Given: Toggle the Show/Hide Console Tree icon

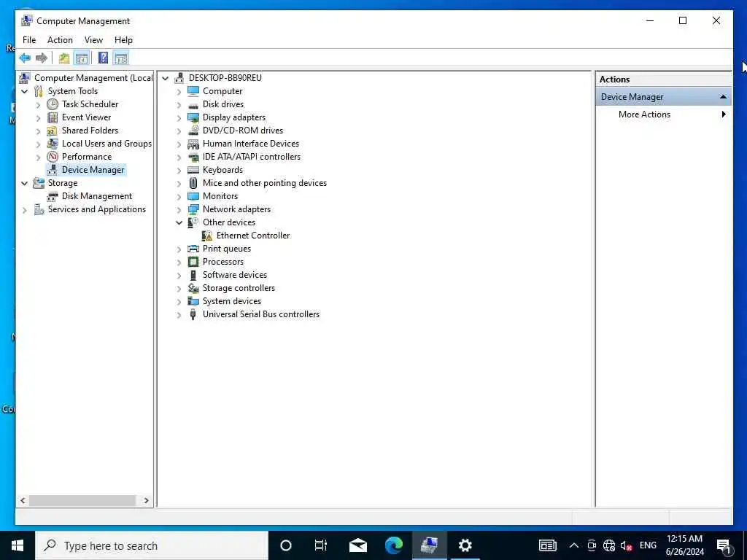Looking at the screenshot, I should [x=82, y=58].
